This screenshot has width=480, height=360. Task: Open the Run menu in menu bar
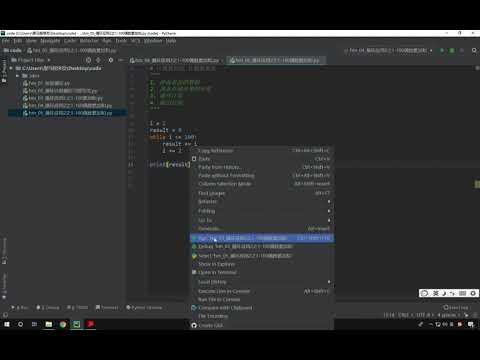pyautogui.click(x=107, y=41)
